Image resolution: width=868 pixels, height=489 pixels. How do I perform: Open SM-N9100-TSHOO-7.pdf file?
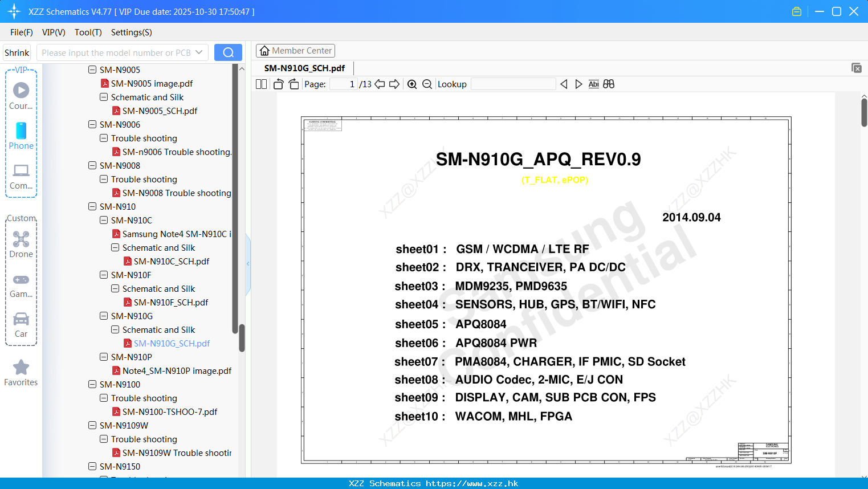pos(170,411)
